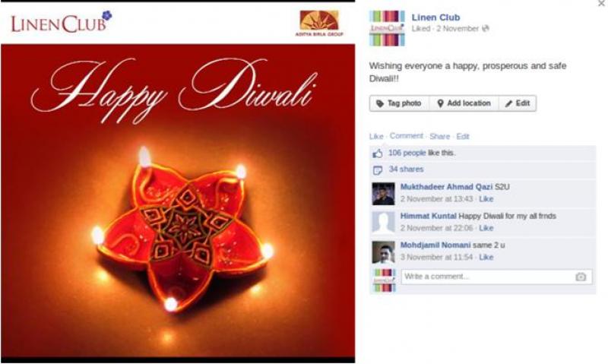Click the Edit link next to Share
Viewport: 608px width, 364px height.
tap(463, 137)
